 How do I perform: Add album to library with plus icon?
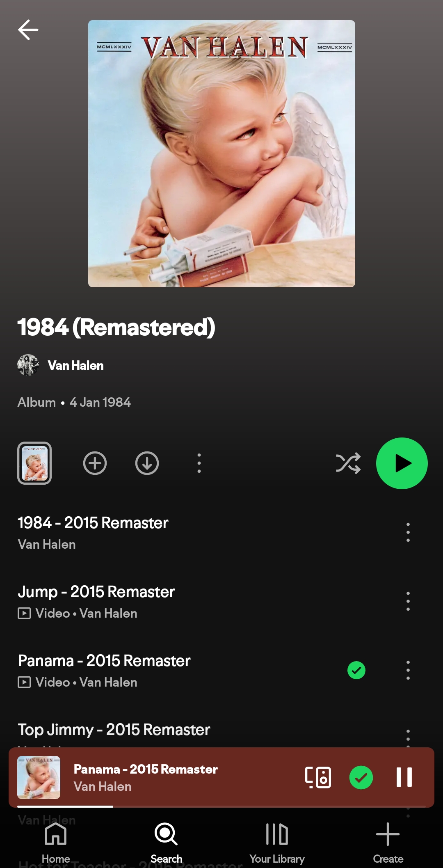(95, 463)
